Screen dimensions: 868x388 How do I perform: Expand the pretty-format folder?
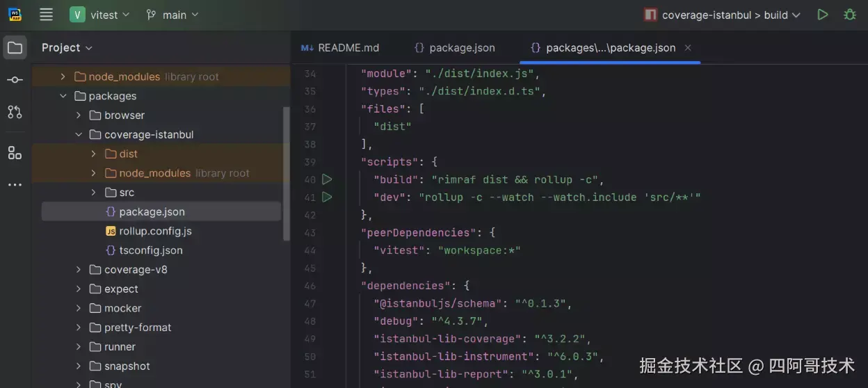79,328
